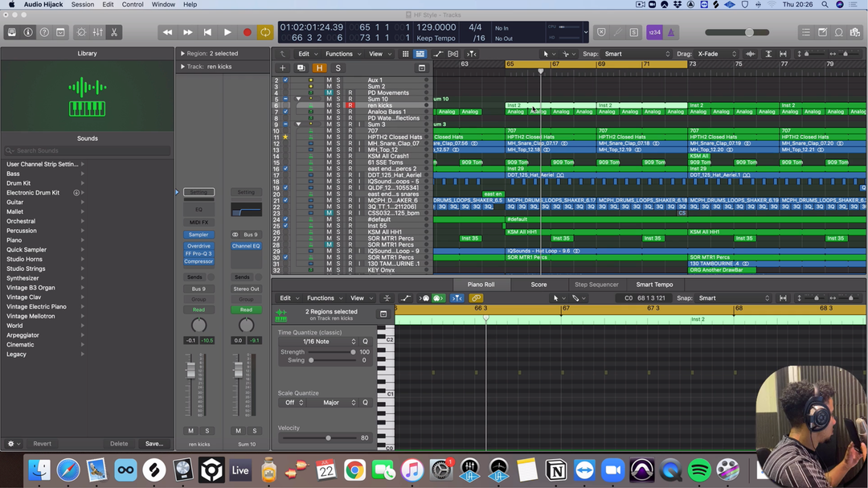This screenshot has height=488, width=868.
Task: Expand the Region inspector disclosure triangle
Action: tap(182, 54)
